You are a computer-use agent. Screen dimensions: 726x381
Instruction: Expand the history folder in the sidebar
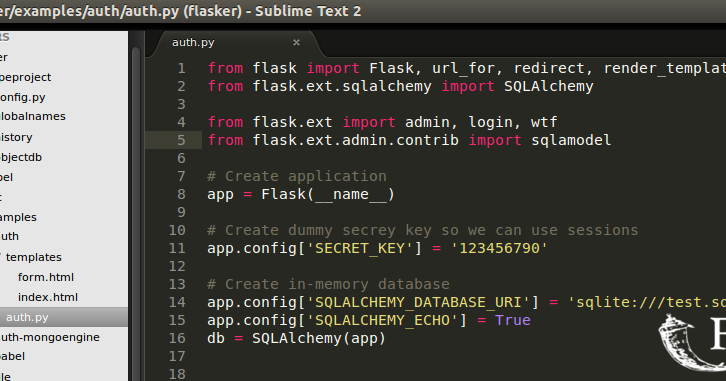click(x=16, y=137)
